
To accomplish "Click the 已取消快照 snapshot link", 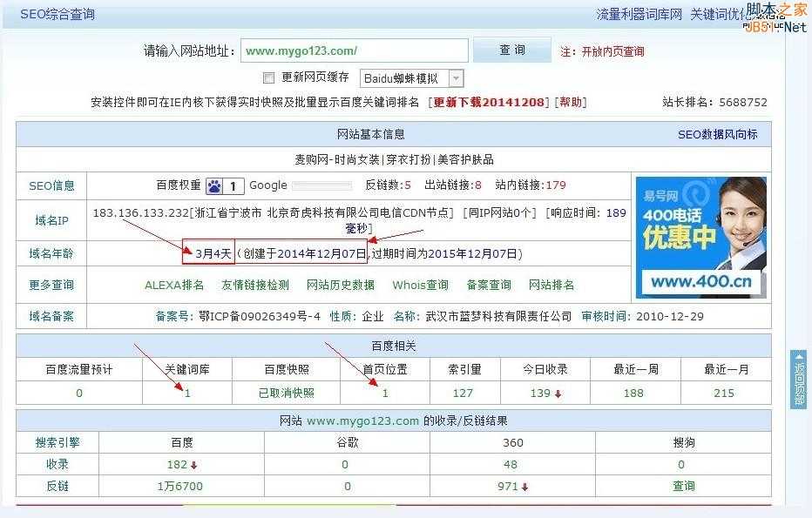I will pos(288,392).
